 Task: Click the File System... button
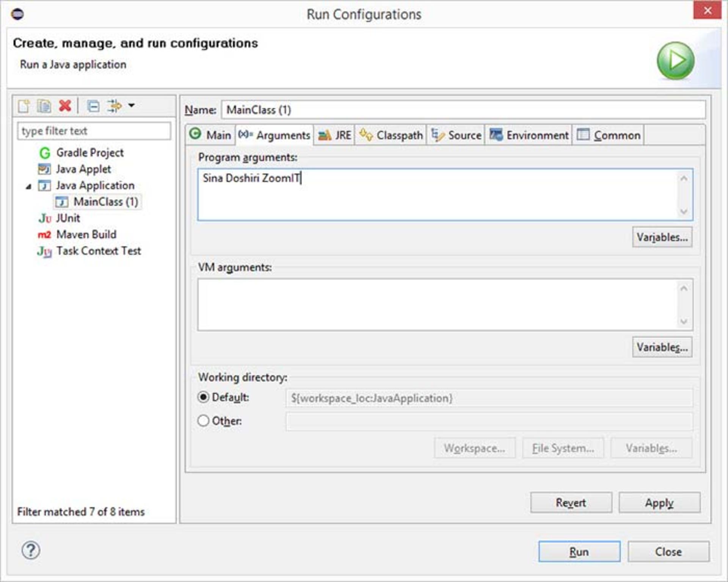[x=563, y=448]
